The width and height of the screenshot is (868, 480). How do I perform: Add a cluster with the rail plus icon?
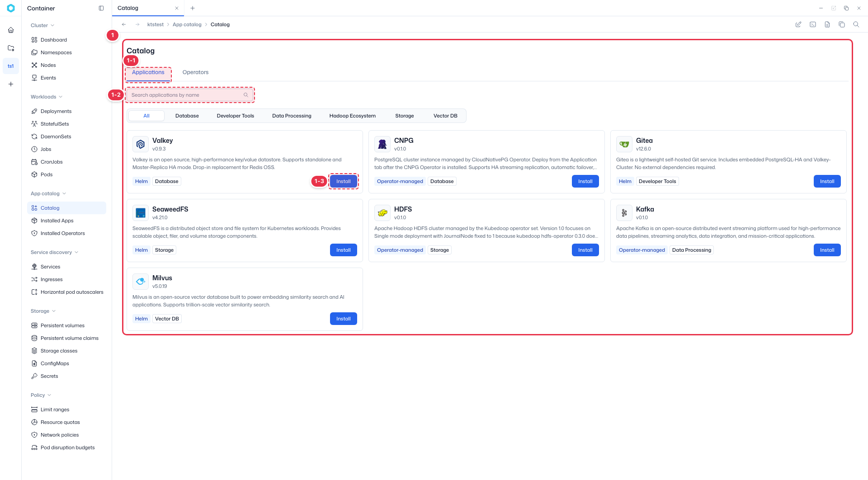click(x=11, y=84)
